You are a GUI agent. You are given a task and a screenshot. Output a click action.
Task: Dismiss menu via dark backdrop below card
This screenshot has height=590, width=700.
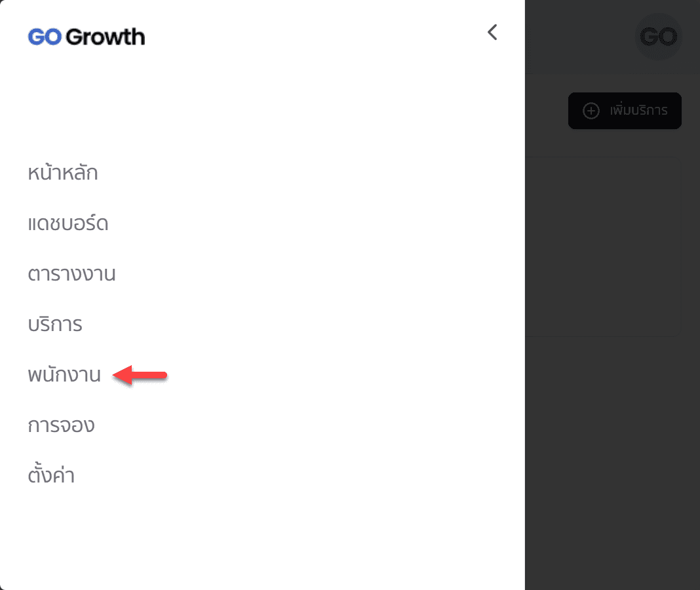point(612,459)
